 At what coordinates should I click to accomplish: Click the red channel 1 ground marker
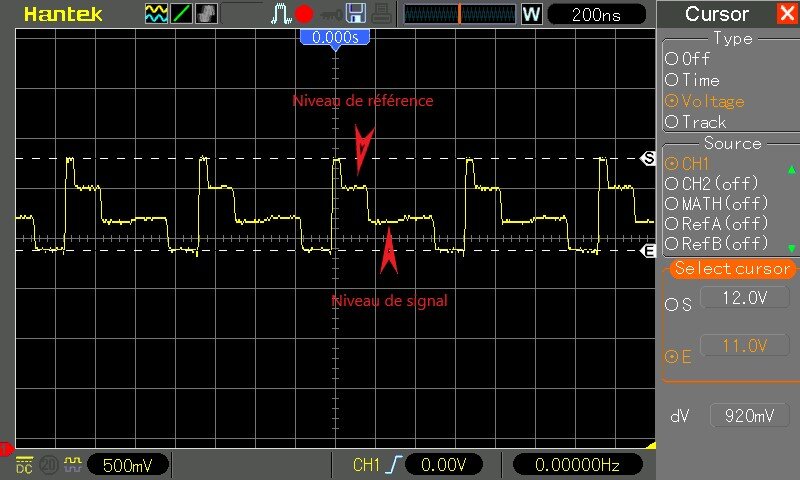[6, 449]
